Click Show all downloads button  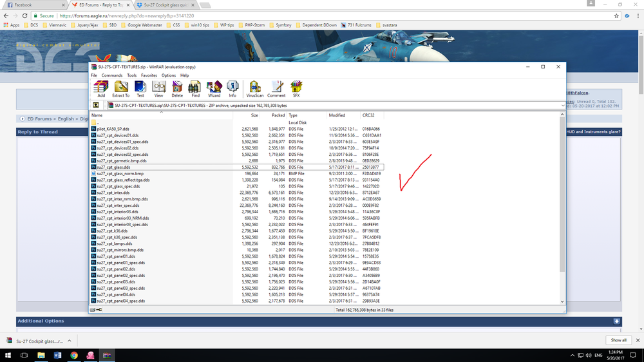click(618, 340)
